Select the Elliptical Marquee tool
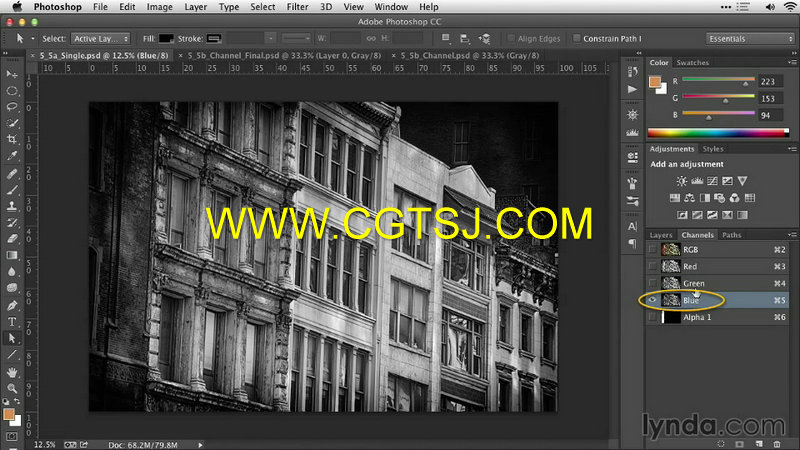Image resolution: width=800 pixels, height=450 pixels. pyautogui.click(x=12, y=91)
